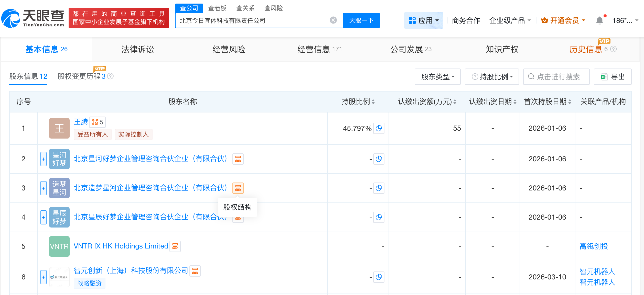The height and width of the screenshot is (295, 644).
Task: Clear the company search field
Action: 333,20
